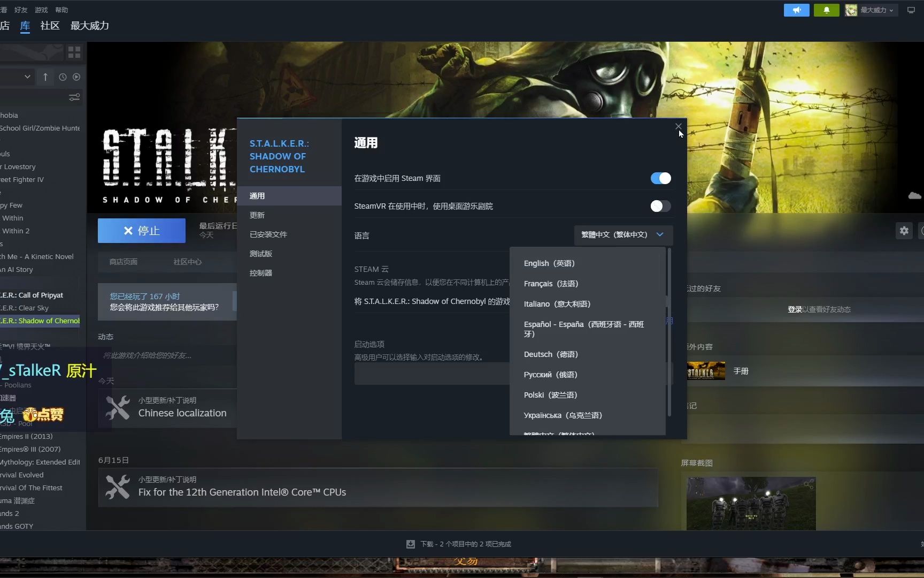Open the screenshot thumbnail of stalkers
This screenshot has width=924, height=578.
tap(751, 504)
